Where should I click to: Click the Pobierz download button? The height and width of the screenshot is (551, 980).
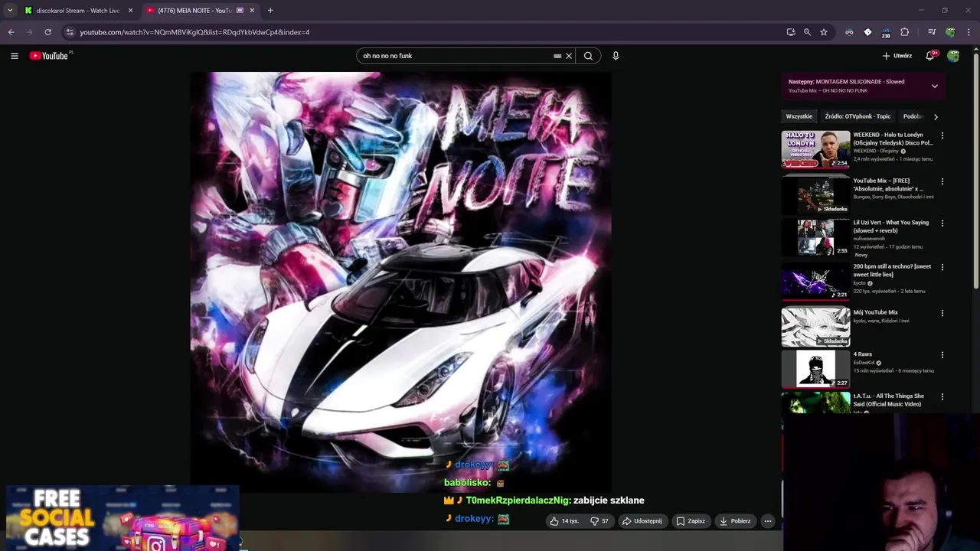735,521
